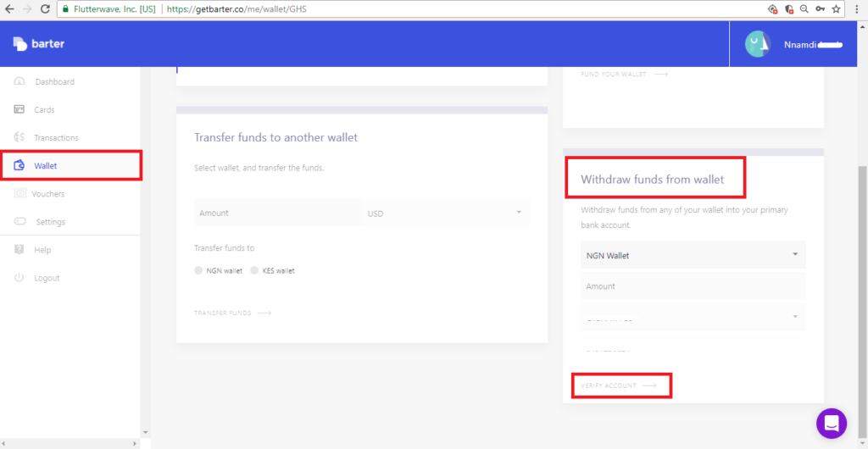868x449 pixels.
Task: Click the user avatar in header
Action: [x=759, y=44]
